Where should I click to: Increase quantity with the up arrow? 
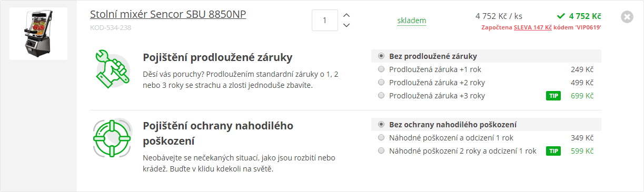[x=346, y=15]
